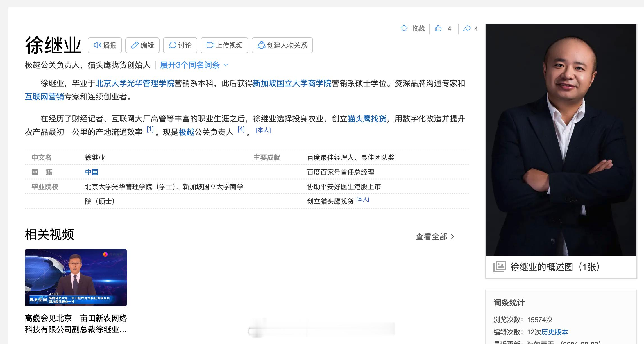Select the 百度百家号首任总经理 text
The height and width of the screenshot is (344, 644).
(341, 172)
